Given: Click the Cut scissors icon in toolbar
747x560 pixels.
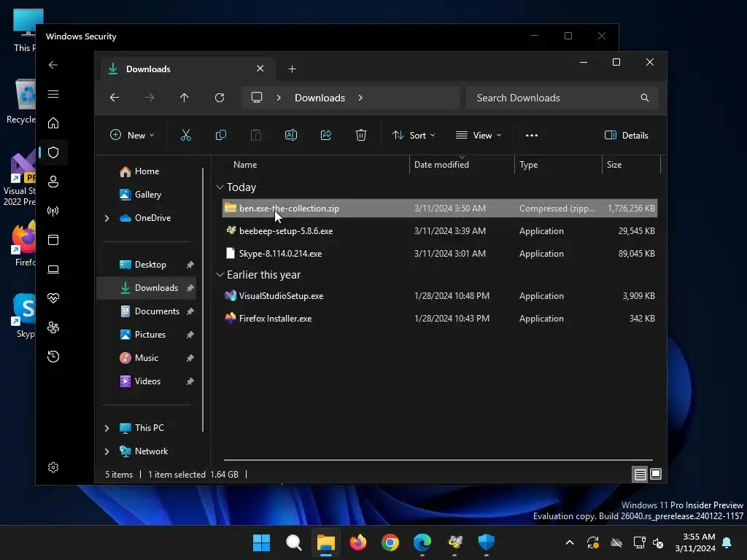Looking at the screenshot, I should click(186, 135).
